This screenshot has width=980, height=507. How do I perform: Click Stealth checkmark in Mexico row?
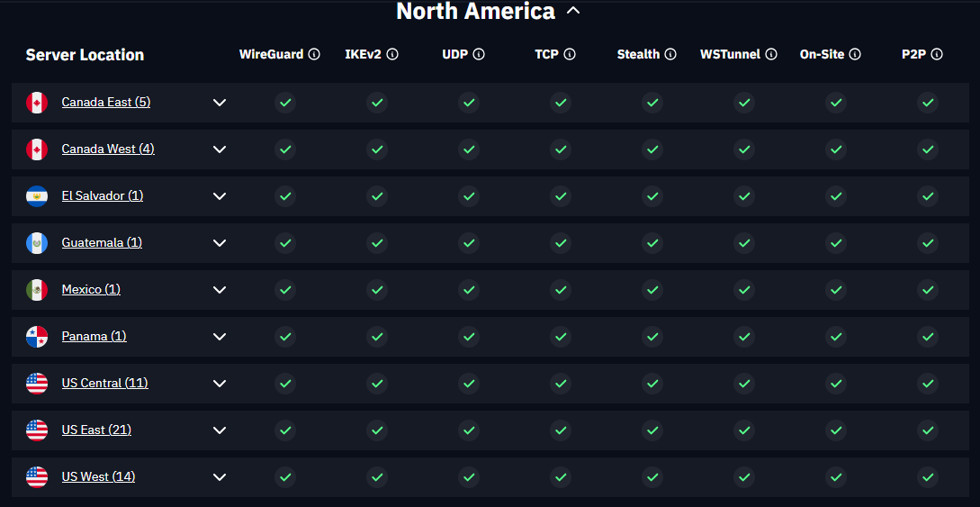[x=652, y=290]
